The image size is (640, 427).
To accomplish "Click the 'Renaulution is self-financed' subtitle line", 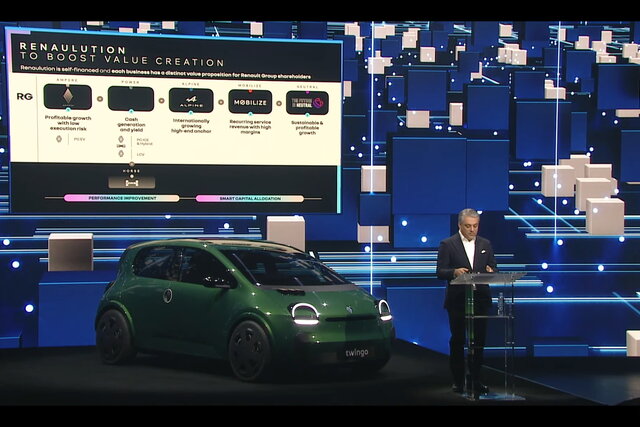I will pos(165,73).
